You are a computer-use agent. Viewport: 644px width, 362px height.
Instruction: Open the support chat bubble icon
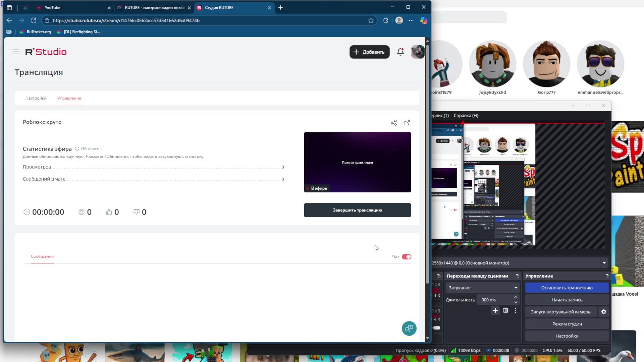tap(409, 328)
